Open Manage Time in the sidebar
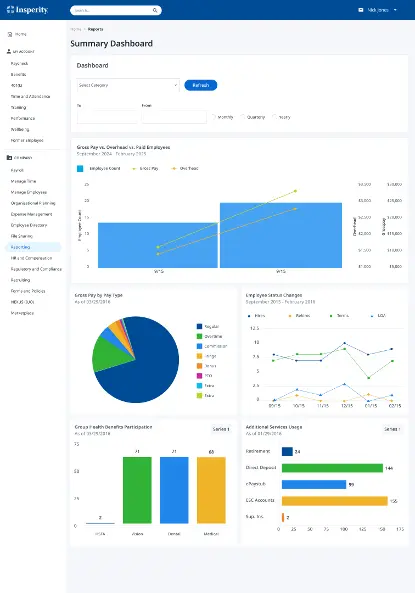The image size is (415, 593). point(23,181)
